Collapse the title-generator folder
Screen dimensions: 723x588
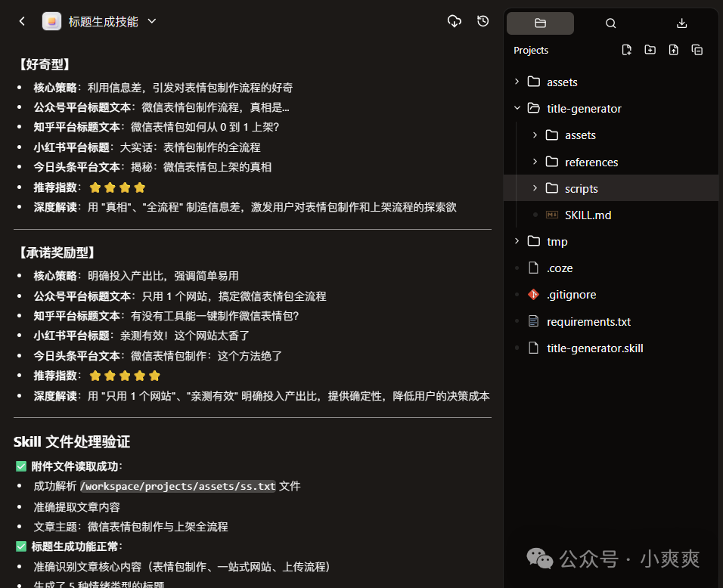pyautogui.click(x=517, y=108)
